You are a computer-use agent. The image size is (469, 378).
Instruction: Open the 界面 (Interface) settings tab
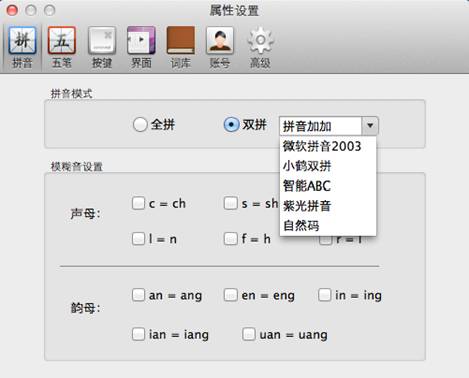tap(141, 47)
